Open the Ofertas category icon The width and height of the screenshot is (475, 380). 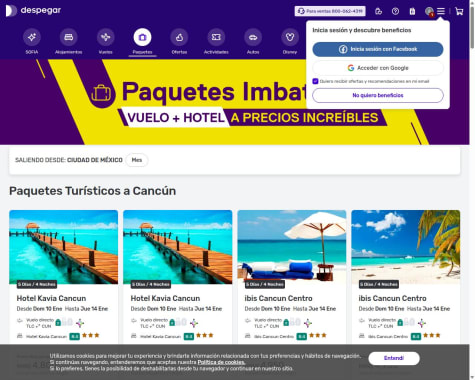[x=179, y=37]
